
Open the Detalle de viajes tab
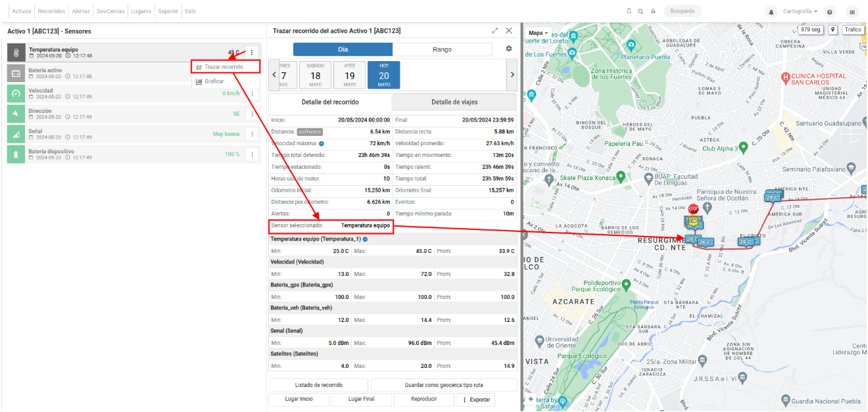pyautogui.click(x=454, y=102)
